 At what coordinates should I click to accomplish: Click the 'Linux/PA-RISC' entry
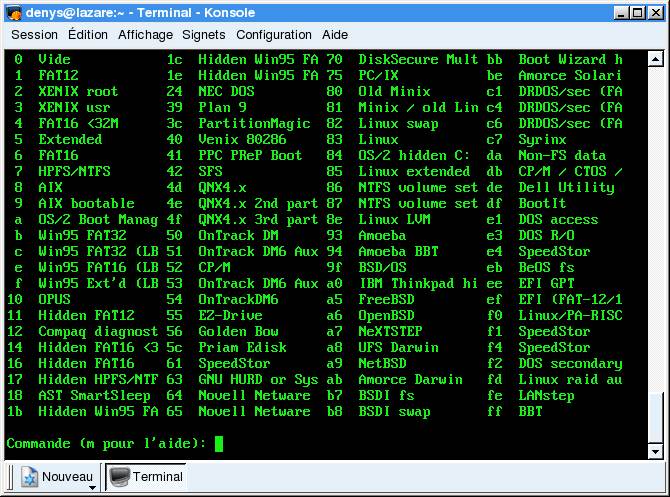(570, 315)
